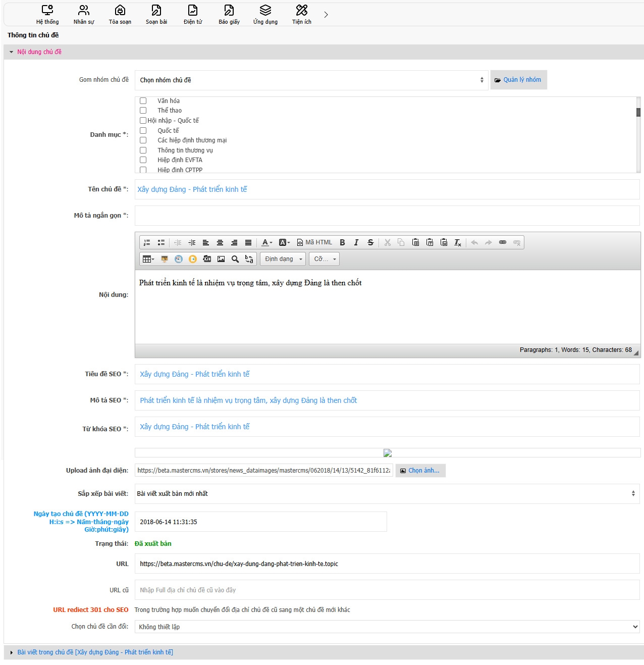This screenshot has height=665, width=644.
Task: Check the Văn hóa category checkbox
Action: click(143, 101)
